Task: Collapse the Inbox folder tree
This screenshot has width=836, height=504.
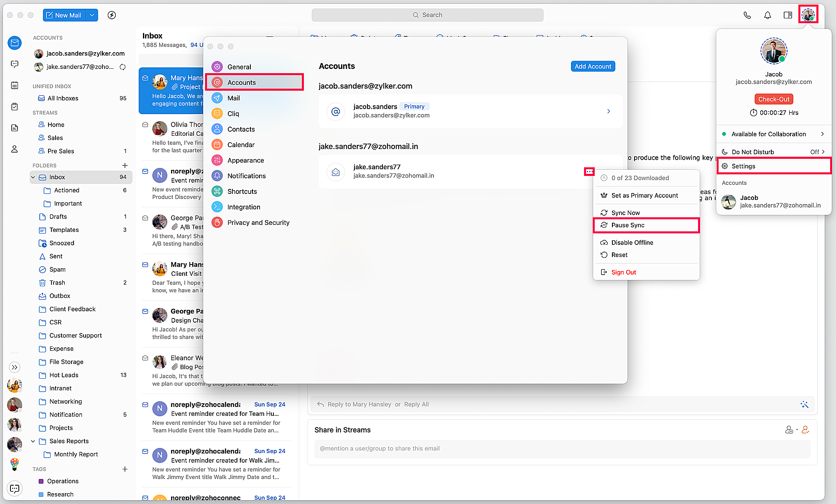Action: [33, 177]
